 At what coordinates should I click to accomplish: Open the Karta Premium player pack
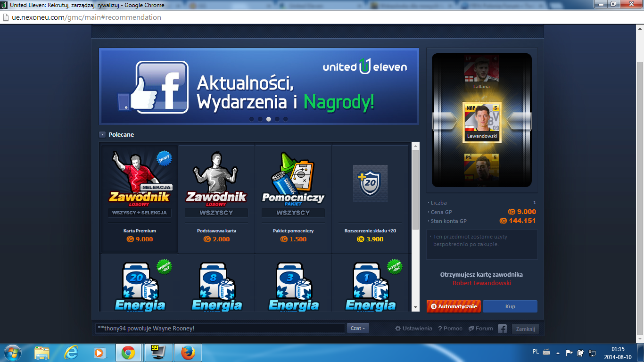pos(140,198)
